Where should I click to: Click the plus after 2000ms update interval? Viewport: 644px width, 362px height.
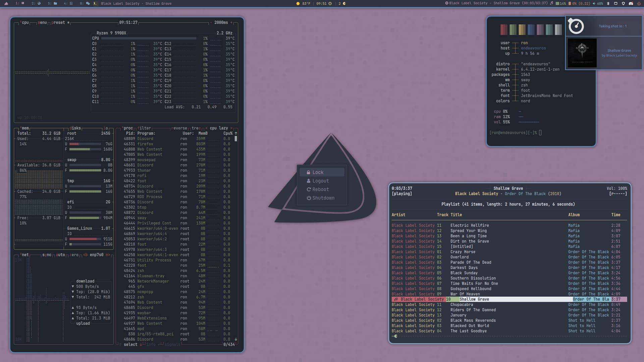(x=231, y=22)
